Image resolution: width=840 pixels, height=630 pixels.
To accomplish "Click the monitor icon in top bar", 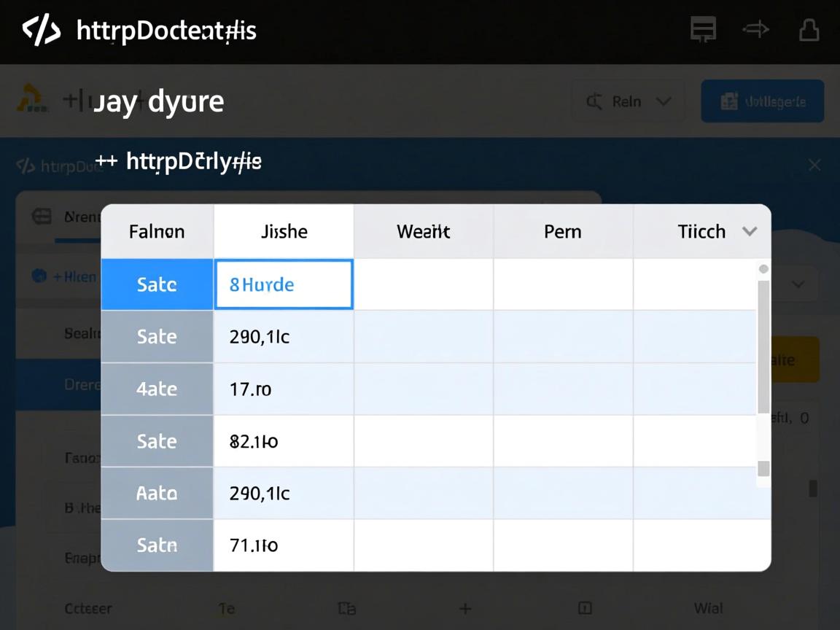I will [703, 31].
